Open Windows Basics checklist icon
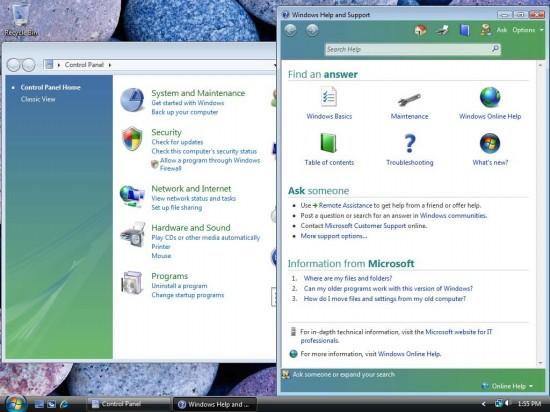550x412 pixels. pyautogui.click(x=329, y=97)
